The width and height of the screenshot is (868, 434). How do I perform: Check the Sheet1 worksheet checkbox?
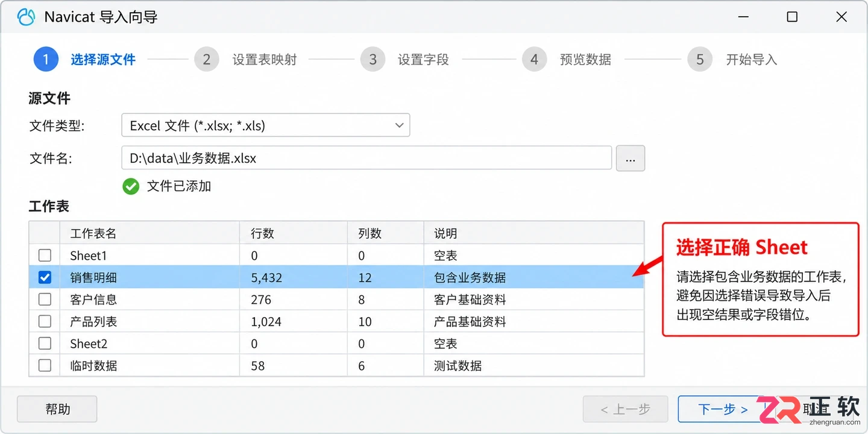(45, 255)
